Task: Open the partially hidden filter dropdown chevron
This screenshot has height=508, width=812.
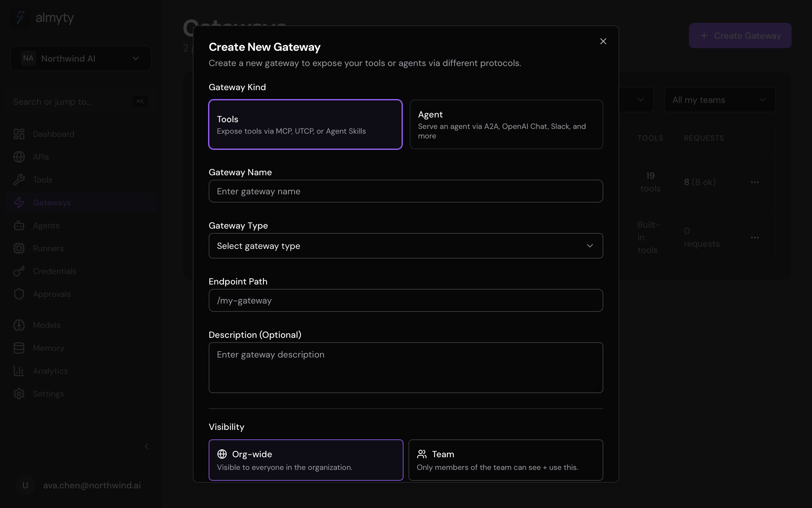Action: click(640, 100)
